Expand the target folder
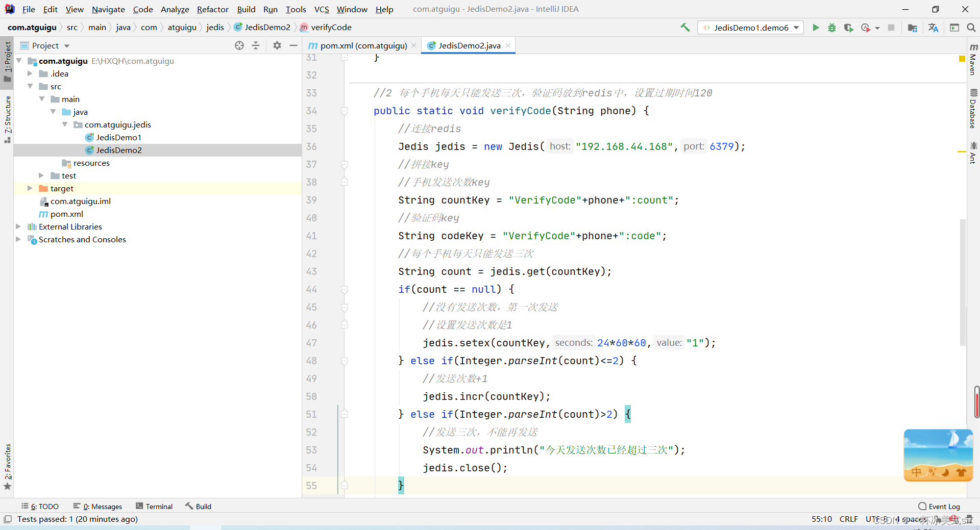Screen dimensions: 980x530 pos(30,188)
